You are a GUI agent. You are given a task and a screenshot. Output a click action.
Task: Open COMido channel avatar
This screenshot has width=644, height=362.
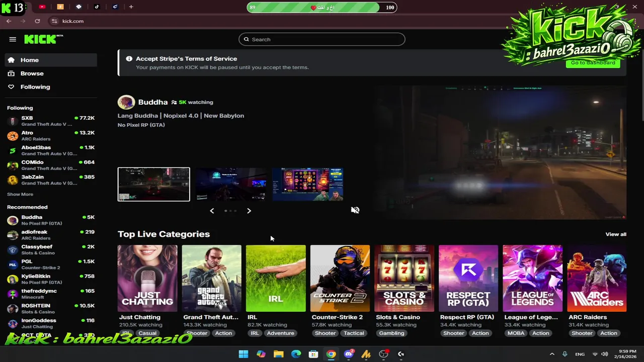click(x=13, y=165)
